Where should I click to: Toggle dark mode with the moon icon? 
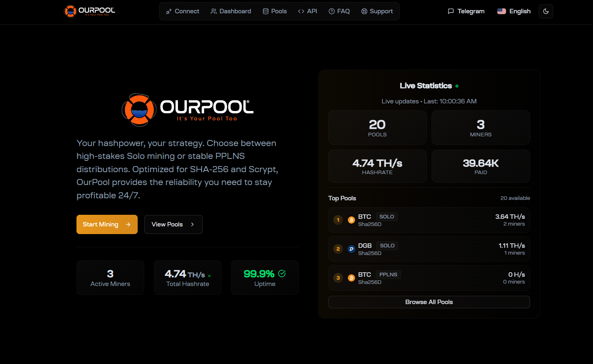coord(545,11)
